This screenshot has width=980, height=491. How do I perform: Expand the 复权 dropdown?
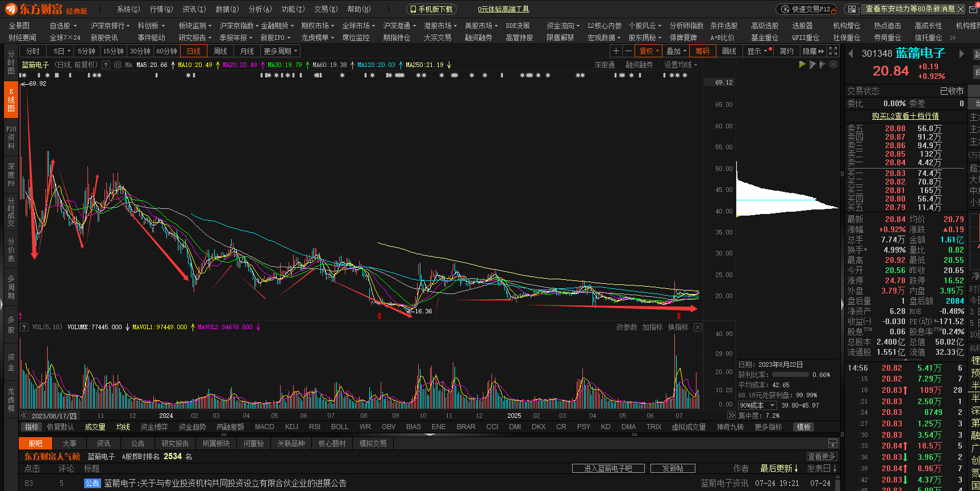tap(649, 51)
